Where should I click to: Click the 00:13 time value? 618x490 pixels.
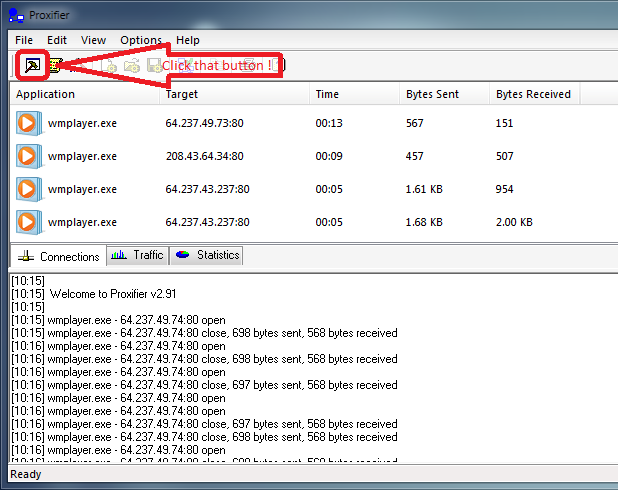[329, 123]
